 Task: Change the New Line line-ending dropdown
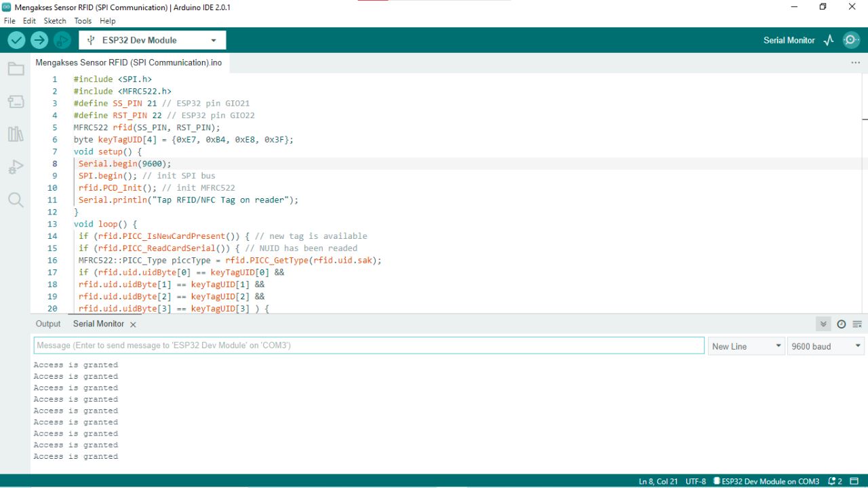(746, 345)
